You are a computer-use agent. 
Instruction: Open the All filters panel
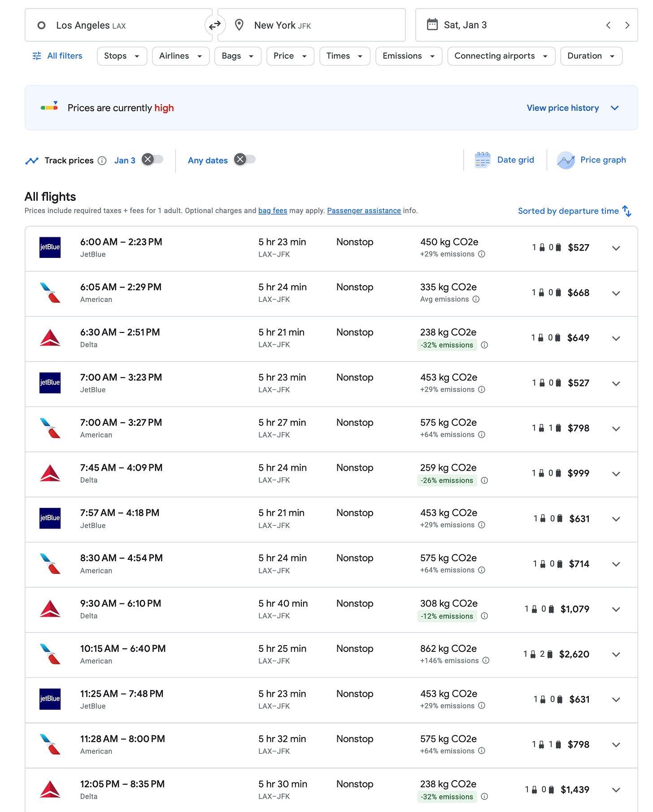pos(57,56)
